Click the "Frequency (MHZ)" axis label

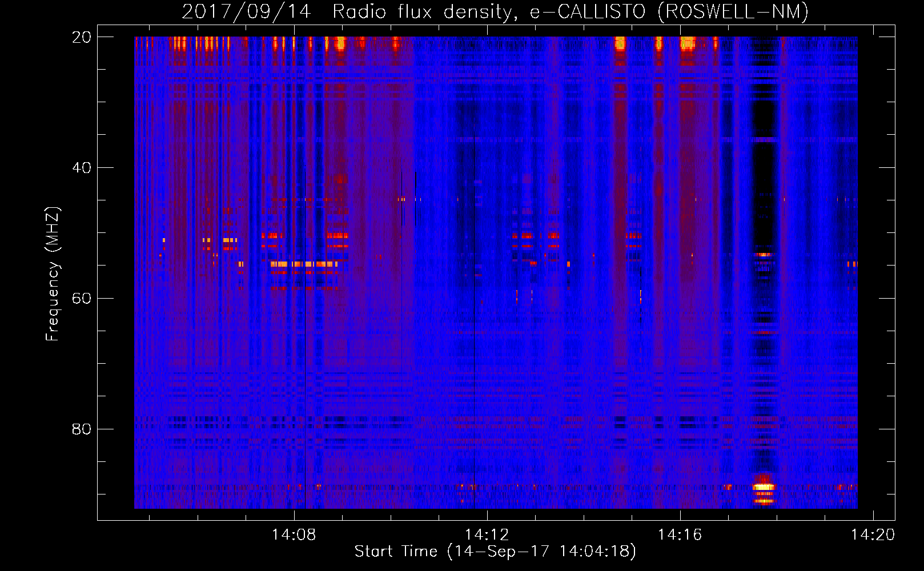[53, 274]
